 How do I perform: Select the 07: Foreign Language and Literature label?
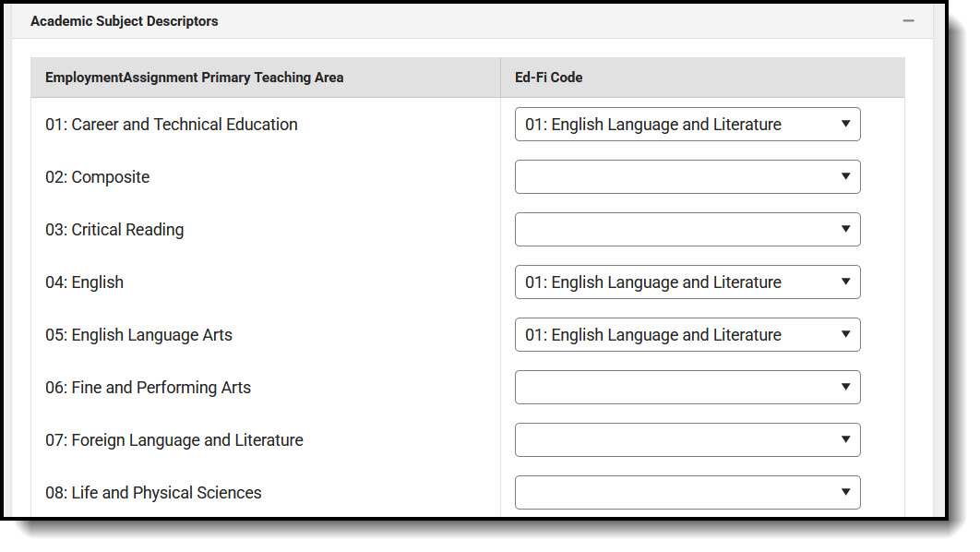[174, 440]
